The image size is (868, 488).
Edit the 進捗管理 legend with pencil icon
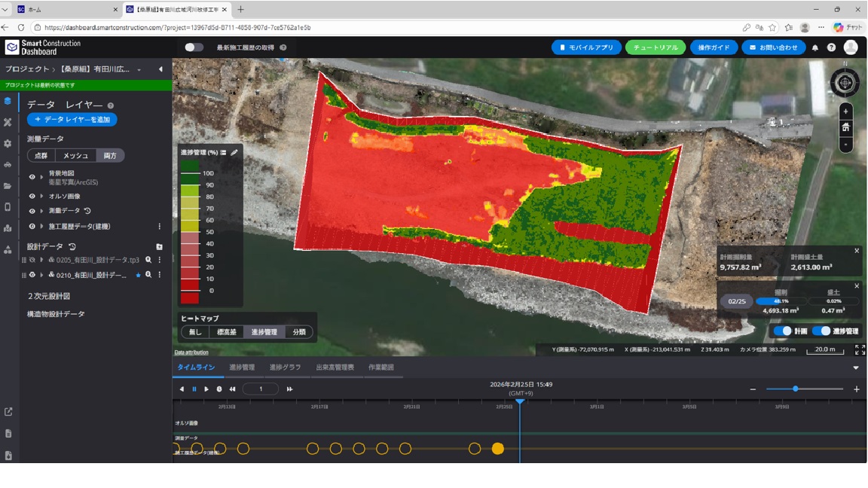pyautogui.click(x=234, y=152)
